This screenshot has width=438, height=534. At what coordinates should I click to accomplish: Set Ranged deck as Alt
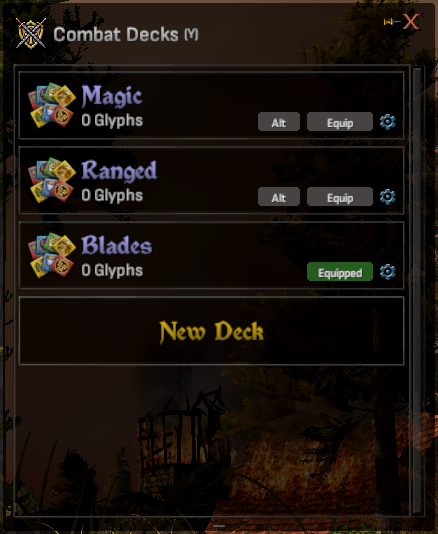tap(279, 197)
